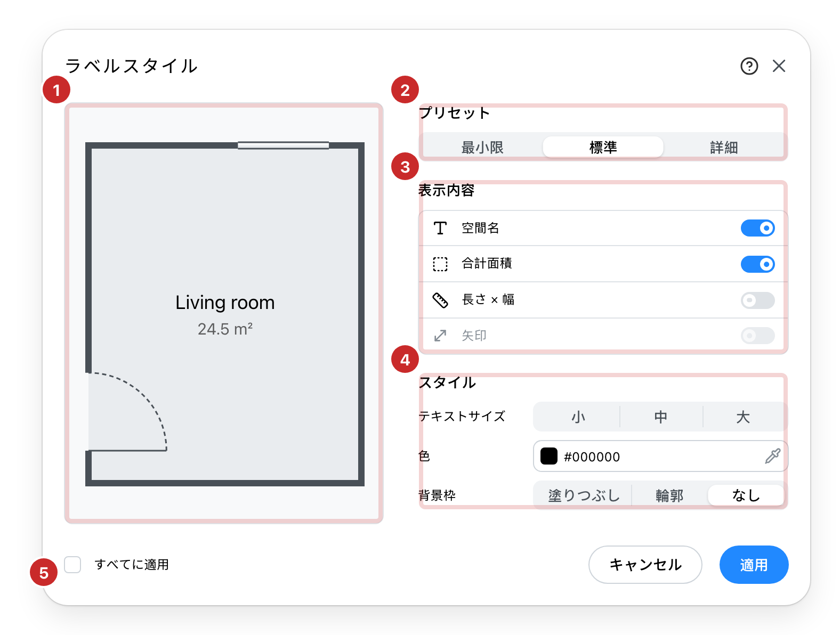Click the 適用 button

[x=754, y=565]
